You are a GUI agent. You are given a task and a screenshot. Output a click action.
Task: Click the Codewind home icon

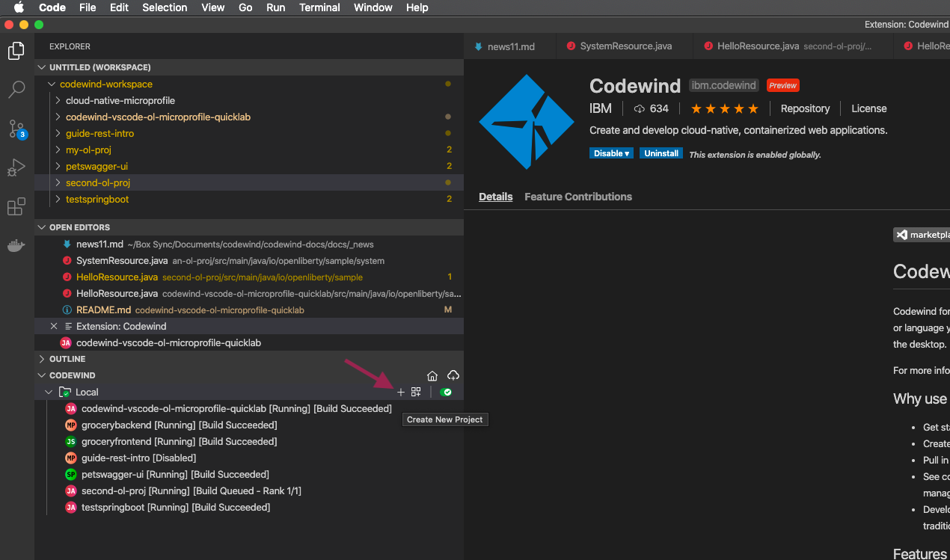click(432, 375)
